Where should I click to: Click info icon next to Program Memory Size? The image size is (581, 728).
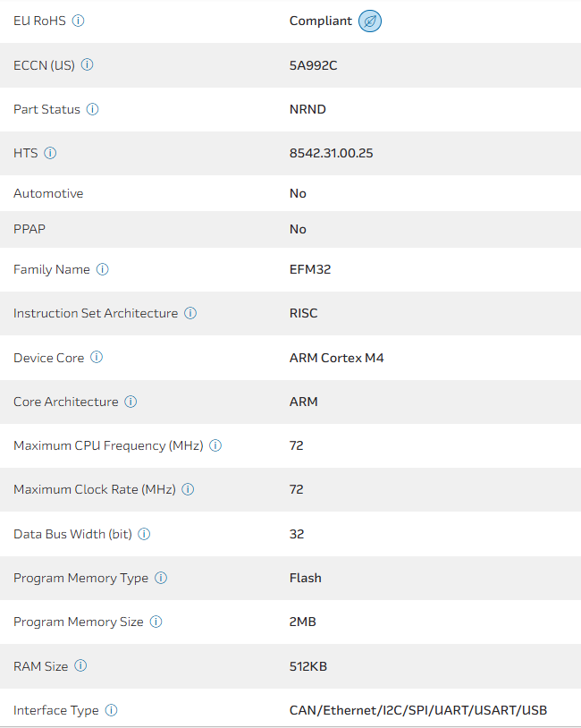(156, 622)
